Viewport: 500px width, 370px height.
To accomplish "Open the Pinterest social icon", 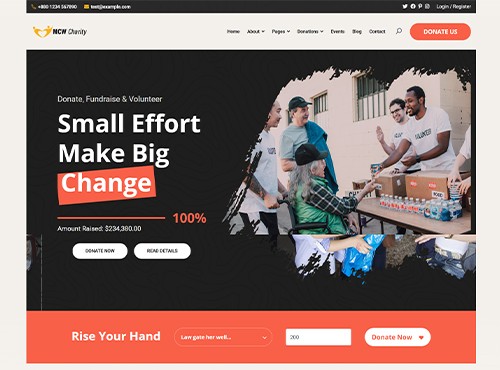I will click(420, 6).
